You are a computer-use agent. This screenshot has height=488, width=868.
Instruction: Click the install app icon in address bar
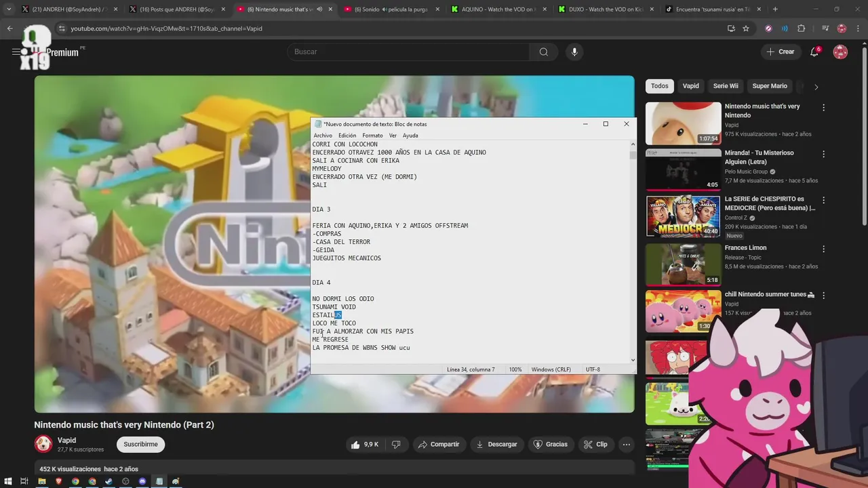coord(731,28)
